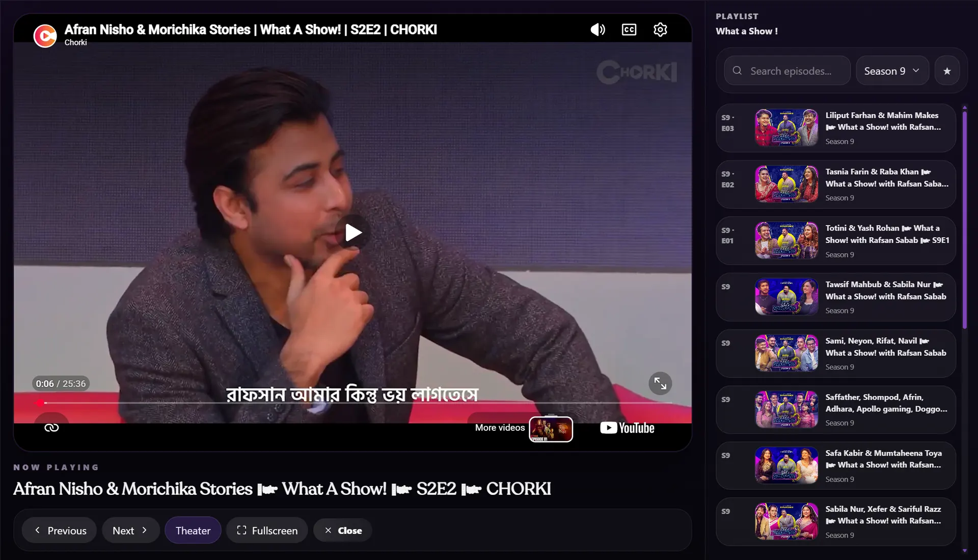Click the search magnifier icon
The image size is (978, 560).
pyautogui.click(x=737, y=71)
